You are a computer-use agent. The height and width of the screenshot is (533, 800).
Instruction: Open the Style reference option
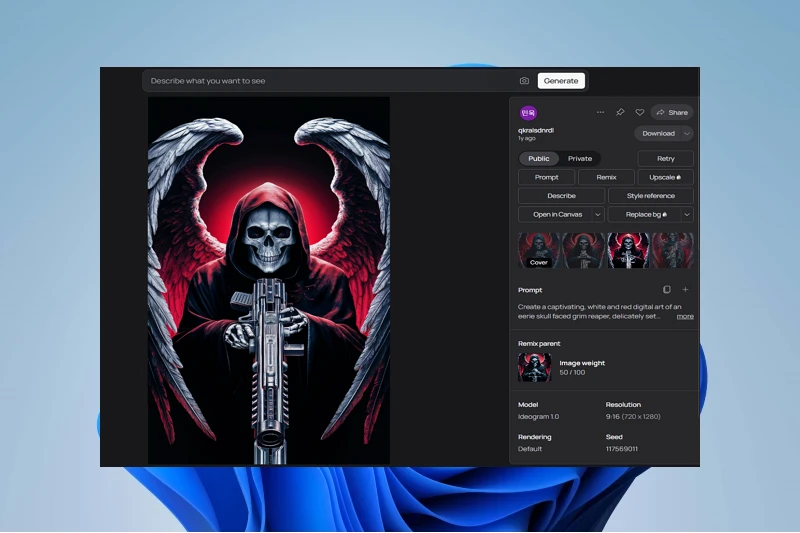click(x=651, y=196)
